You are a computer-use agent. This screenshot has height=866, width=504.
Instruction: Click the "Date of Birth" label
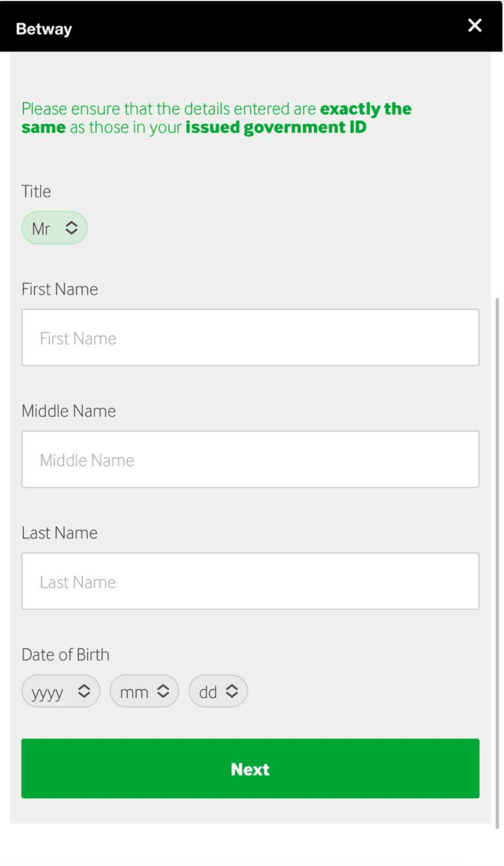point(66,655)
